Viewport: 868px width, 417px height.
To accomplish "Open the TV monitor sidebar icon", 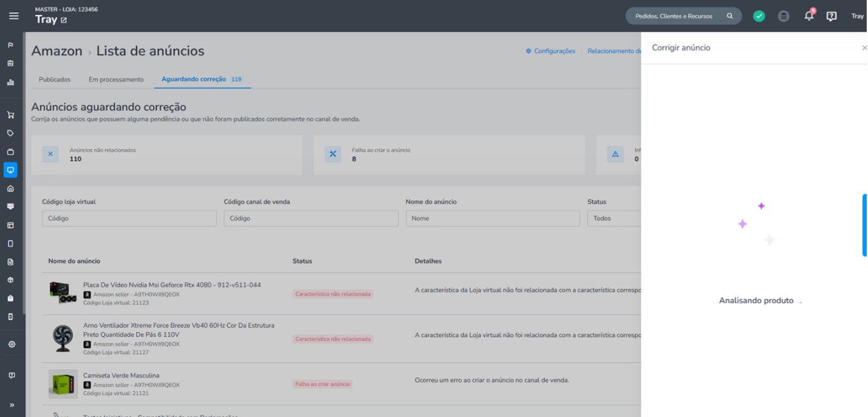I will pyautogui.click(x=10, y=152).
